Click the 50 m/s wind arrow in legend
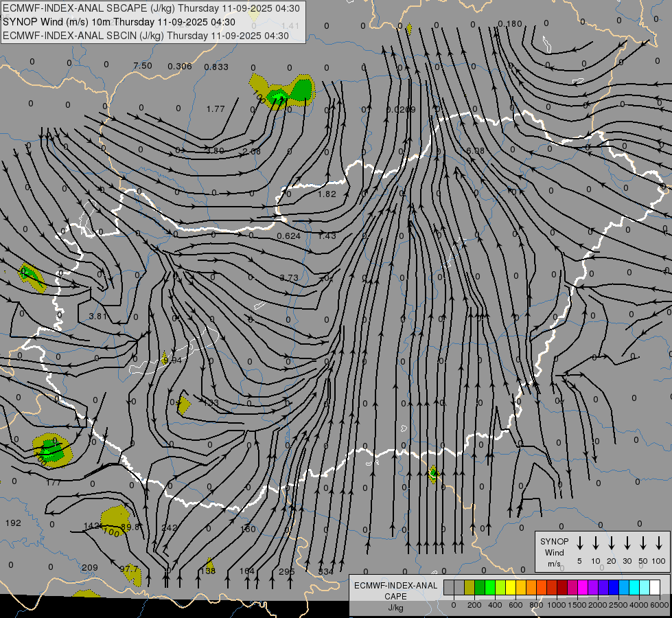Screen dimensions: 672x618 [643, 543]
